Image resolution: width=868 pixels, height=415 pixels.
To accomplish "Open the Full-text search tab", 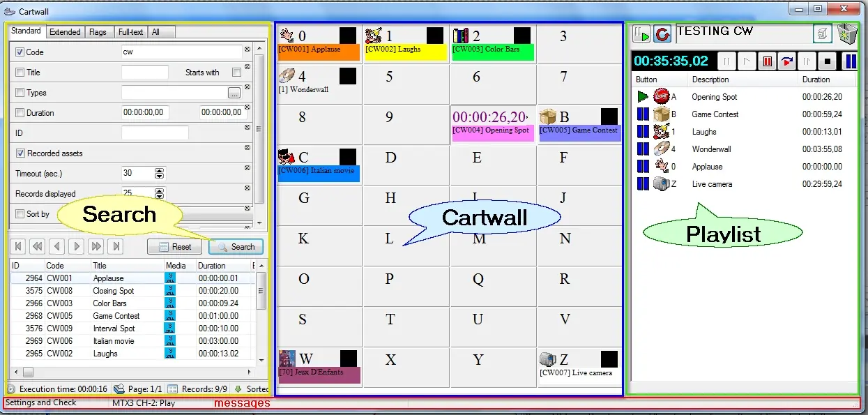I will point(130,32).
